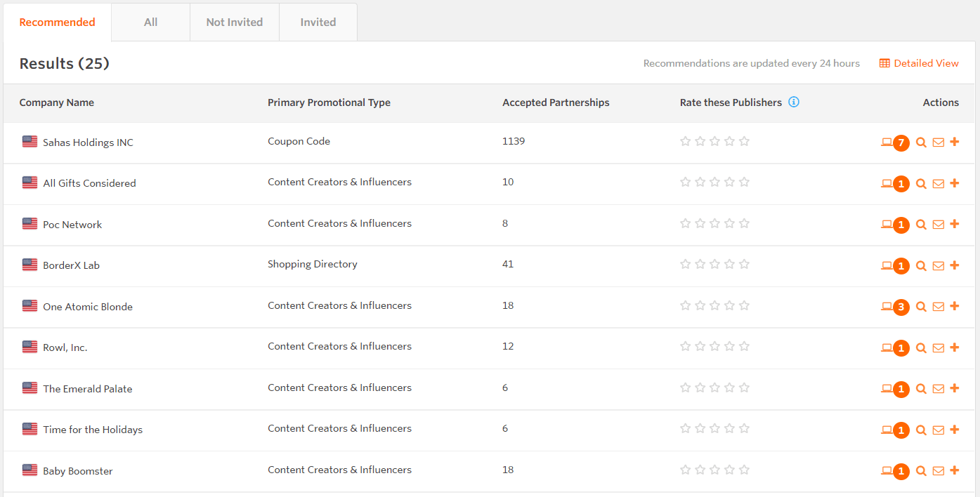Screen dimensions: 980x497
Task: Click the magnifier icon for The Emerald Palate
Action: (921, 389)
